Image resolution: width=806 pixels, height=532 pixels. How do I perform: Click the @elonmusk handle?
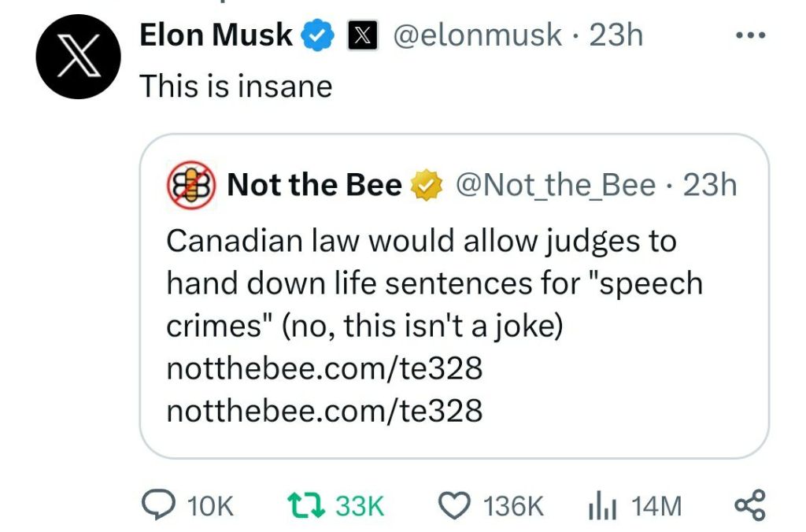tap(477, 35)
